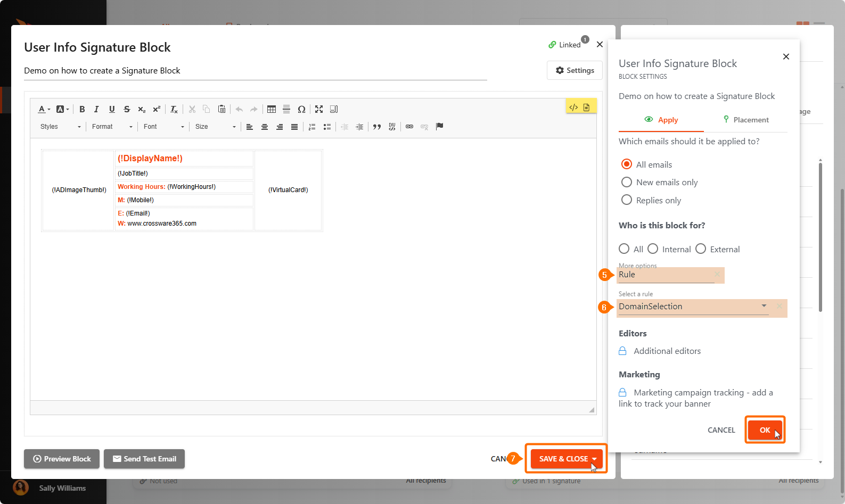Click the Send Test Email button

[144, 459]
